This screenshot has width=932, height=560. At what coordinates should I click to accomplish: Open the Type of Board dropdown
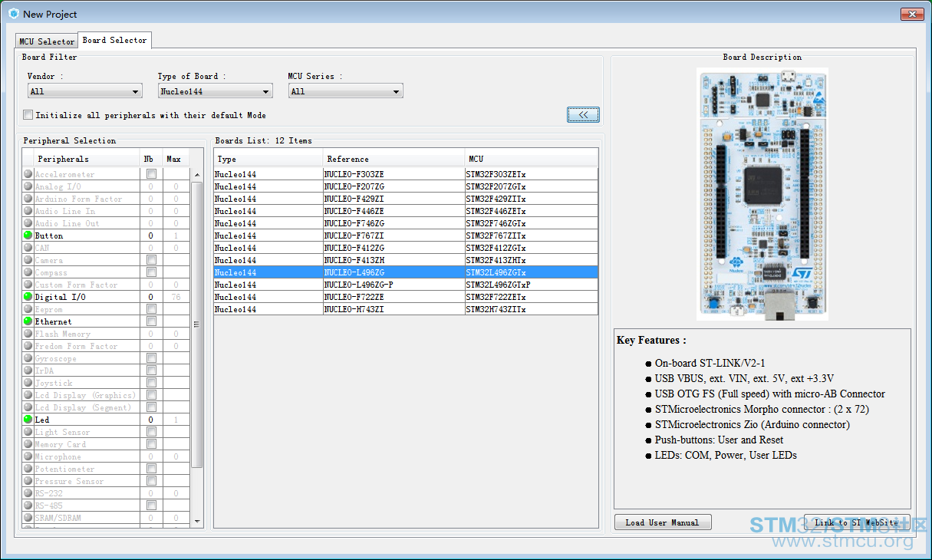[216, 91]
